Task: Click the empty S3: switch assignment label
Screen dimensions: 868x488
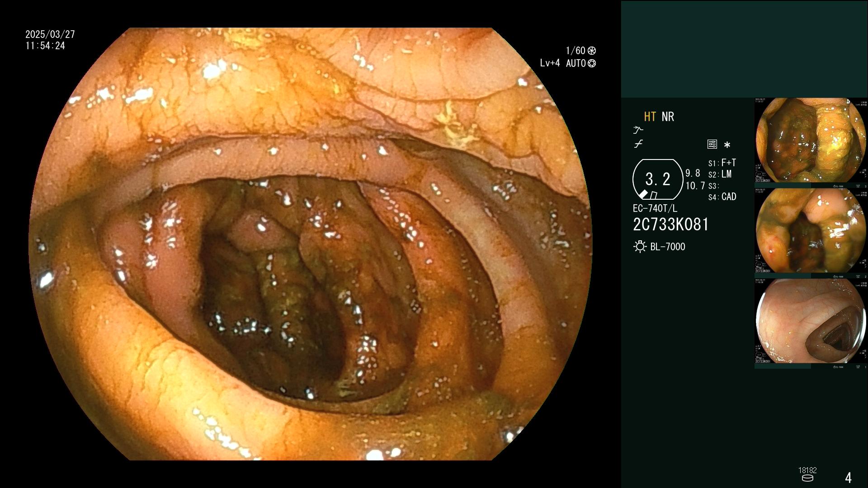Action: pyautogui.click(x=713, y=186)
